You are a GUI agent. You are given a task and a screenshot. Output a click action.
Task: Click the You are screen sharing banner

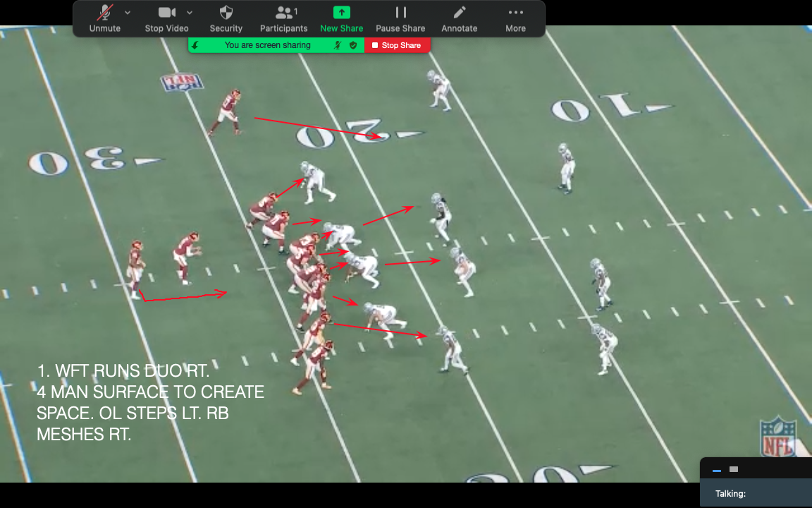click(268, 44)
